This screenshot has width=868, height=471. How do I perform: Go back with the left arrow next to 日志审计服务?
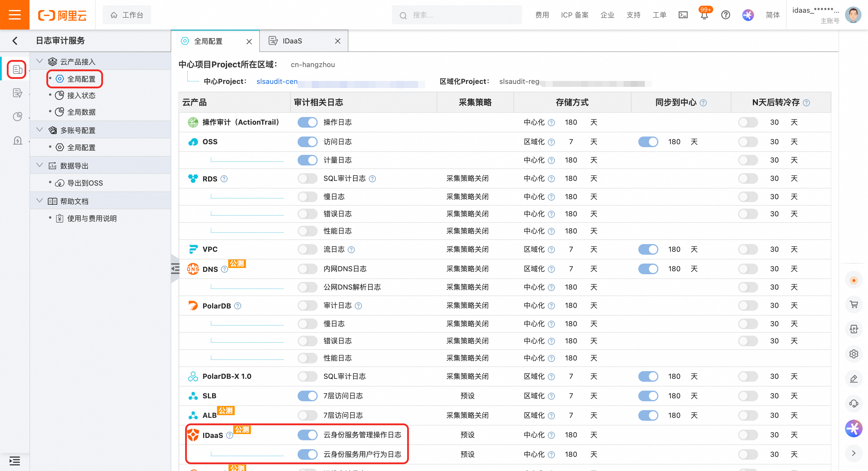click(x=15, y=41)
